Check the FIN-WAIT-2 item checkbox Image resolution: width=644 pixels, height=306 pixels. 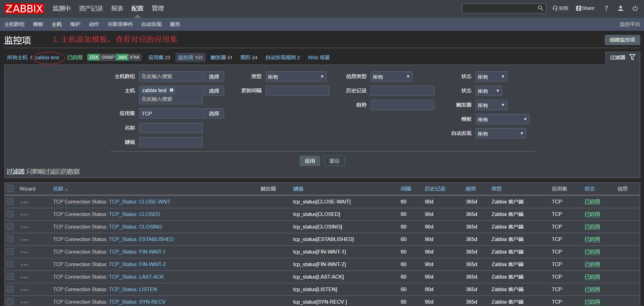(x=10, y=264)
